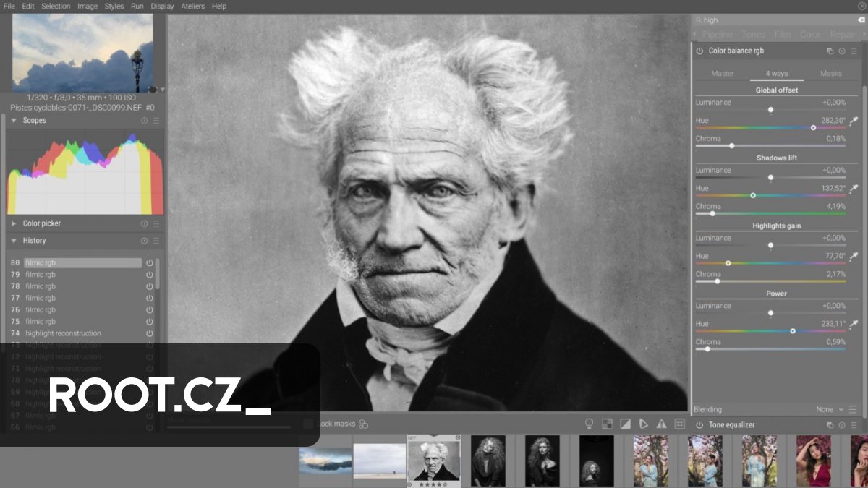Select the Schopenhauer portrait thumbnail in filmstrip
This screenshot has height=488, width=868.
pos(434,461)
